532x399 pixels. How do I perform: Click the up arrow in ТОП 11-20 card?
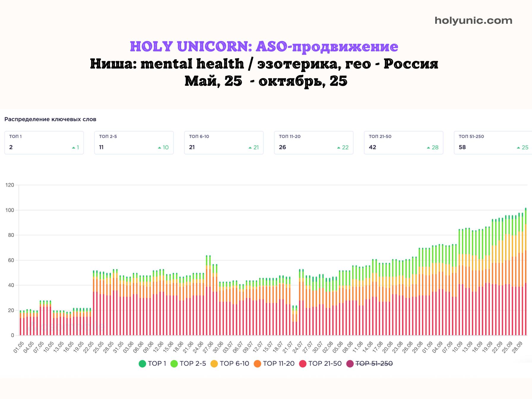coord(338,148)
